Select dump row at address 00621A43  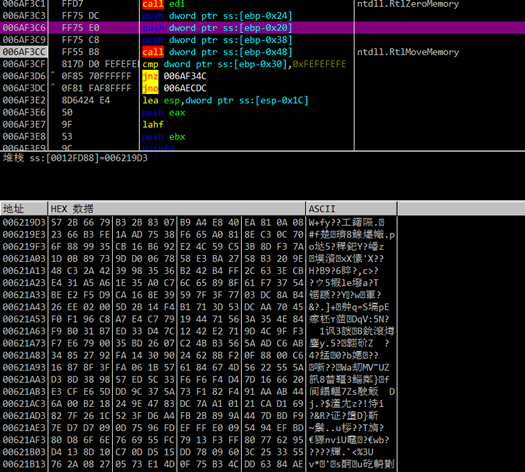point(198,307)
